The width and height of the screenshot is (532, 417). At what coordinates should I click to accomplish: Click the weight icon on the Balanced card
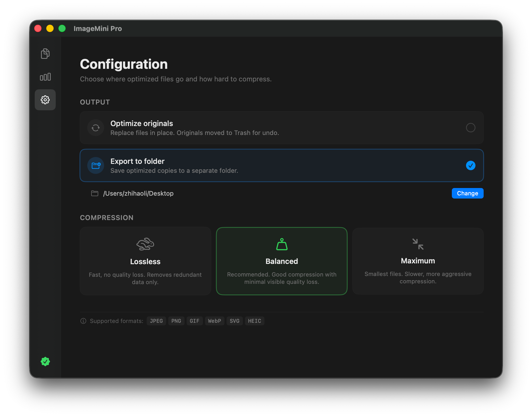282,244
